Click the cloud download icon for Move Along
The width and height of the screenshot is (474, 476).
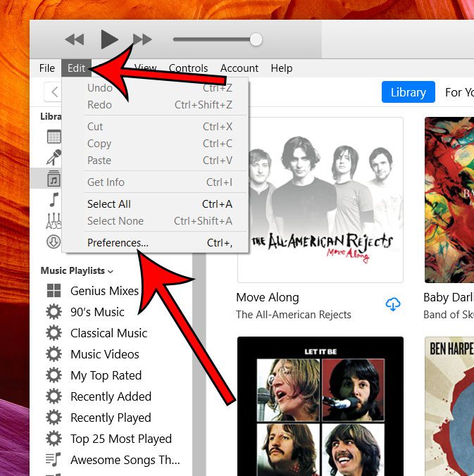coord(393,304)
